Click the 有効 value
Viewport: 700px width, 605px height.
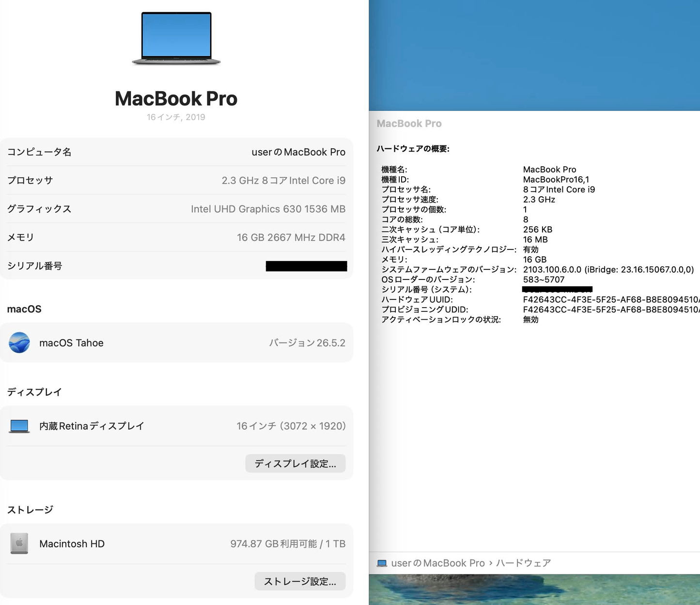pos(531,249)
